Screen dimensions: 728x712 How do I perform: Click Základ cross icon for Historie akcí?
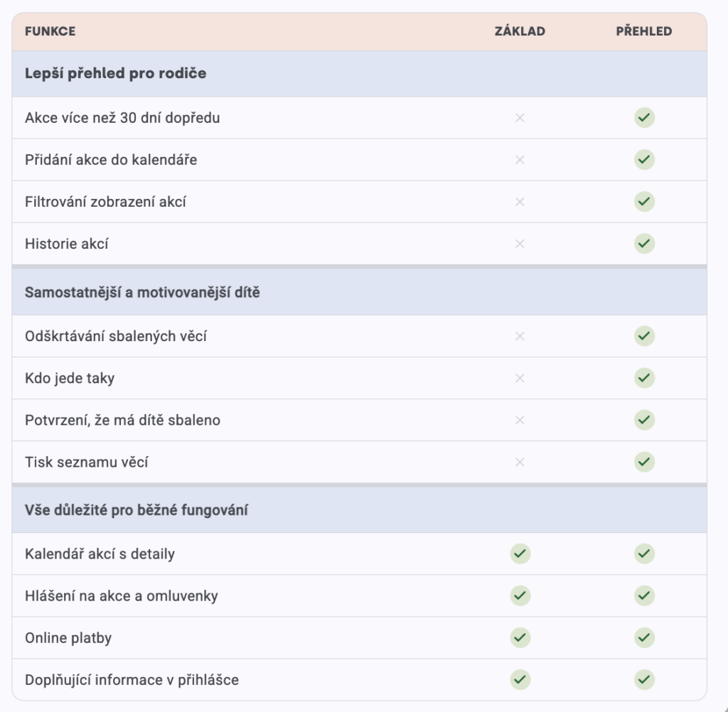coord(520,244)
